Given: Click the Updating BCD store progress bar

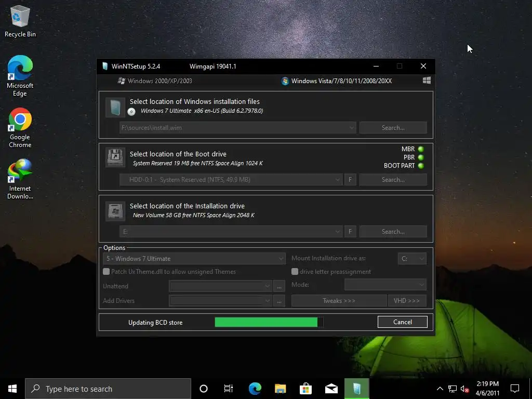Looking at the screenshot, I should point(269,322).
